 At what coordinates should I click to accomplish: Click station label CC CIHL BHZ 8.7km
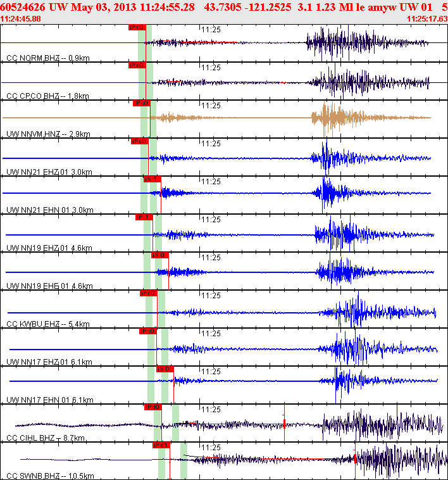[46, 438]
